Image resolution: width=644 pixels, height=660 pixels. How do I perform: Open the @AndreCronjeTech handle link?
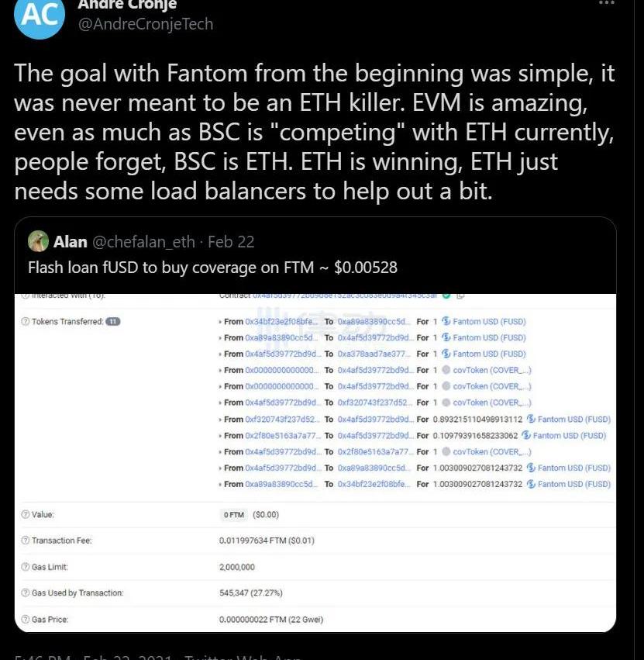tap(145, 24)
